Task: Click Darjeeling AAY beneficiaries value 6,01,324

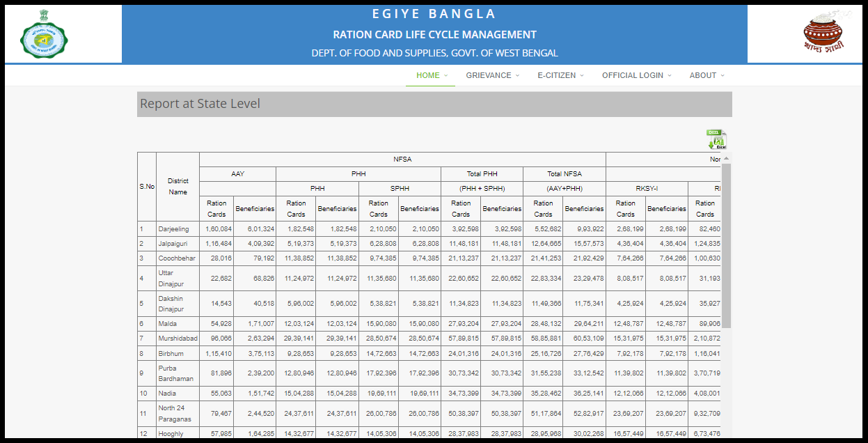Action: tap(261, 229)
